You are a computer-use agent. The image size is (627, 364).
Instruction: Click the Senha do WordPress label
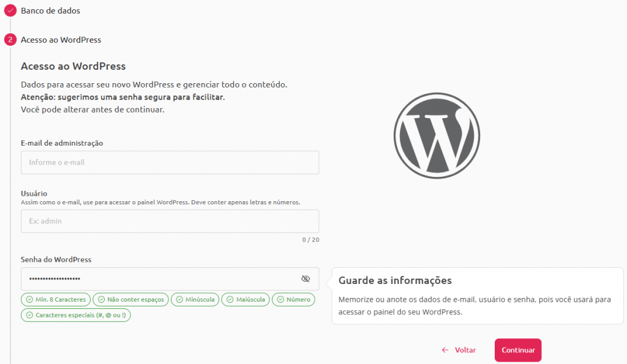click(x=56, y=259)
